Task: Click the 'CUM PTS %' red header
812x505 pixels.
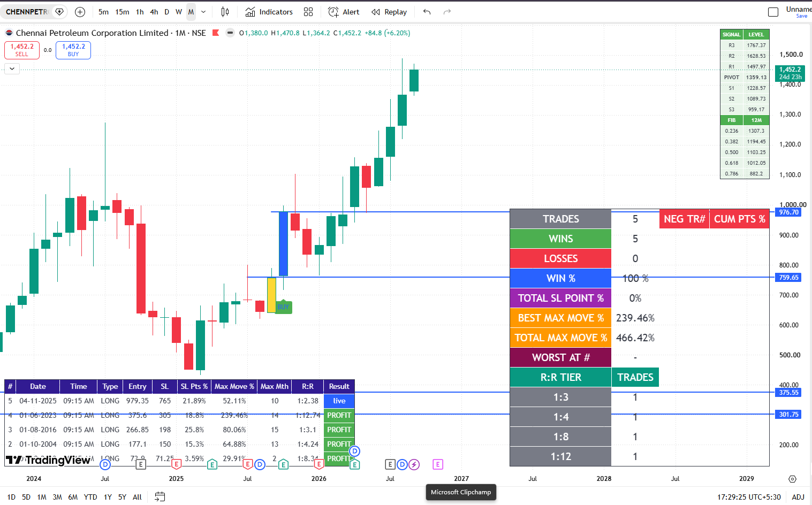Action: point(740,219)
